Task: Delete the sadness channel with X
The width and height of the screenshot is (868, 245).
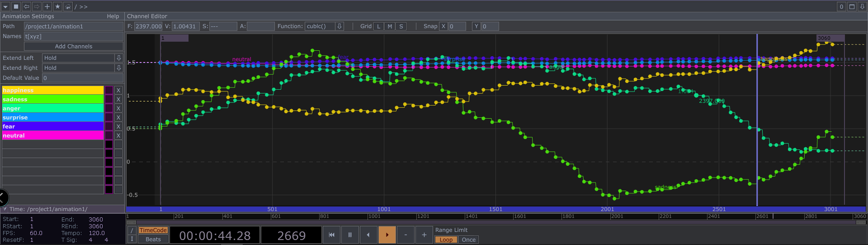Action: [x=118, y=99]
